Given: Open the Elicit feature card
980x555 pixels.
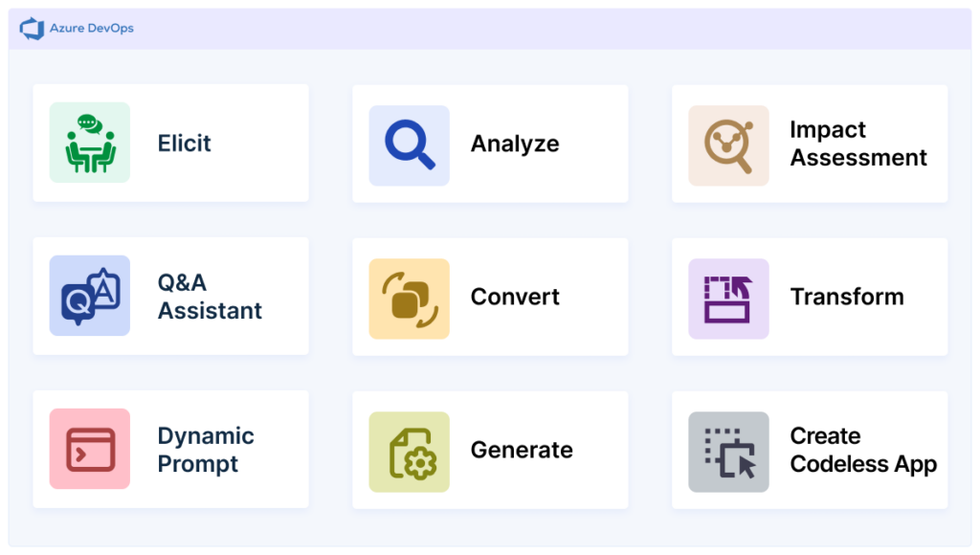Looking at the screenshot, I should coord(170,144).
